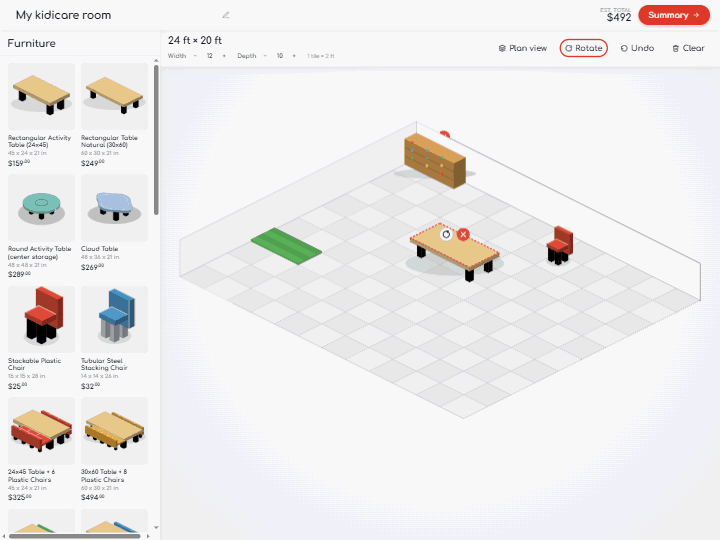Choose the 24x45 Table + 6 Plastic Chairs set
This screenshot has width=720, height=540.
click(41, 431)
